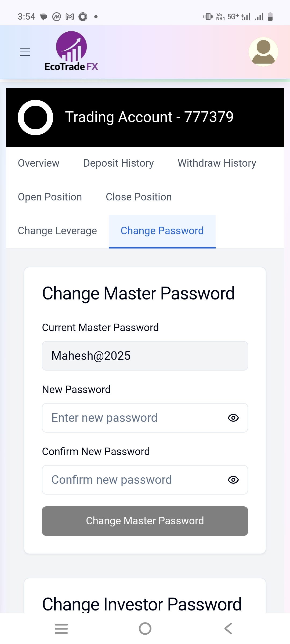The height and width of the screenshot is (644, 290).
Task: Select the Change Password tab
Action: click(162, 231)
